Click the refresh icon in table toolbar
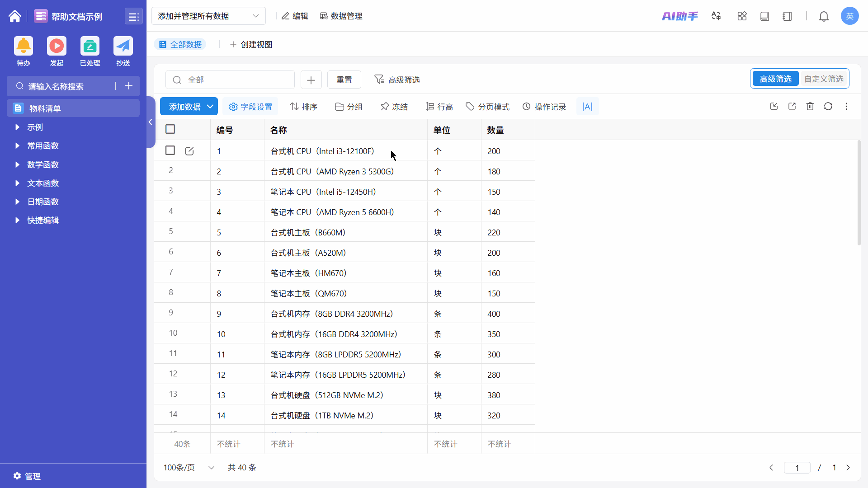This screenshot has height=488, width=868. point(828,106)
